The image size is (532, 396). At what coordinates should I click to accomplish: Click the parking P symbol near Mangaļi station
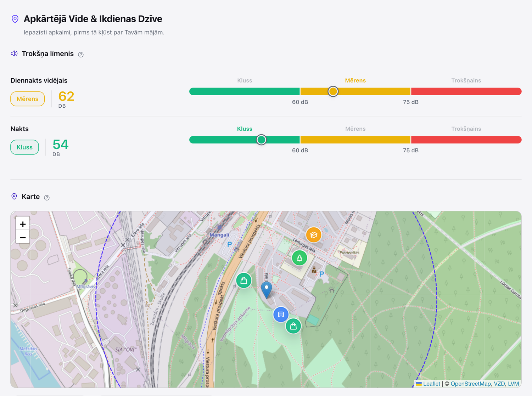229,244
